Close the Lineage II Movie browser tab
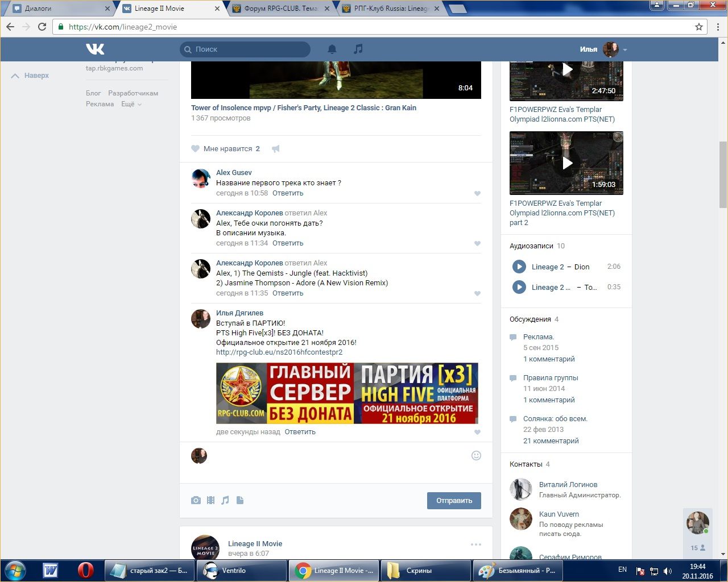The image size is (728, 582). pyautogui.click(x=217, y=9)
